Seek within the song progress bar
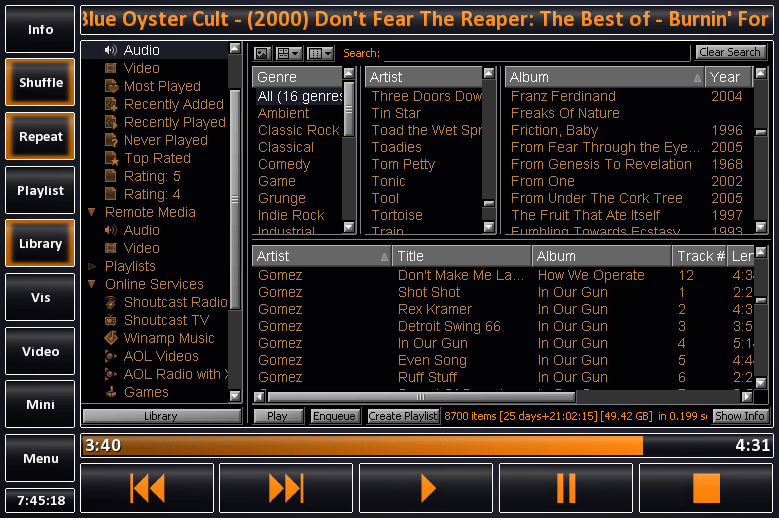The width and height of the screenshot is (779, 518). coord(426,445)
